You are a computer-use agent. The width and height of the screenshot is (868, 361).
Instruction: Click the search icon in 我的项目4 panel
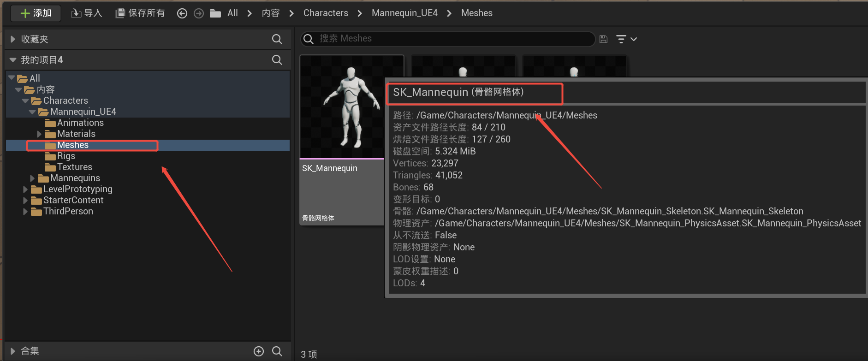(277, 60)
